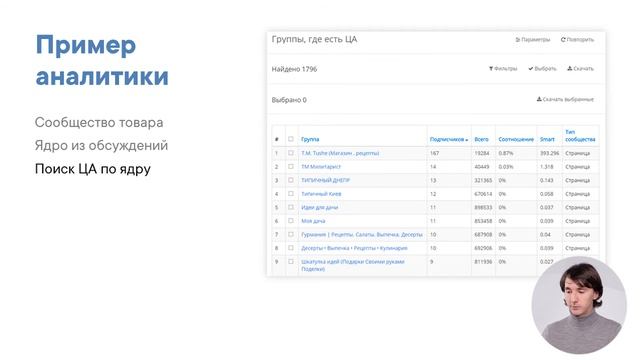Viewport: 640px width, 360px height.
Task: Open the Типичный Киев group link
Action: point(321,194)
